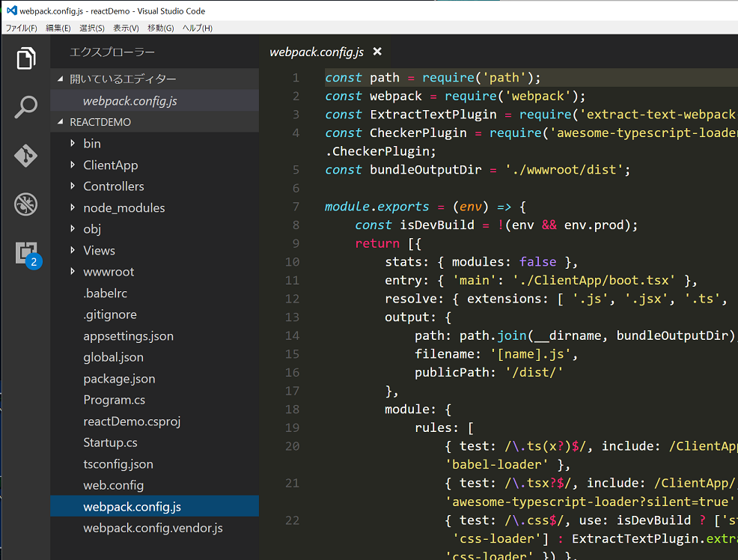
Task: Expand the wwwroot folder arrow
Action: pyautogui.click(x=73, y=272)
